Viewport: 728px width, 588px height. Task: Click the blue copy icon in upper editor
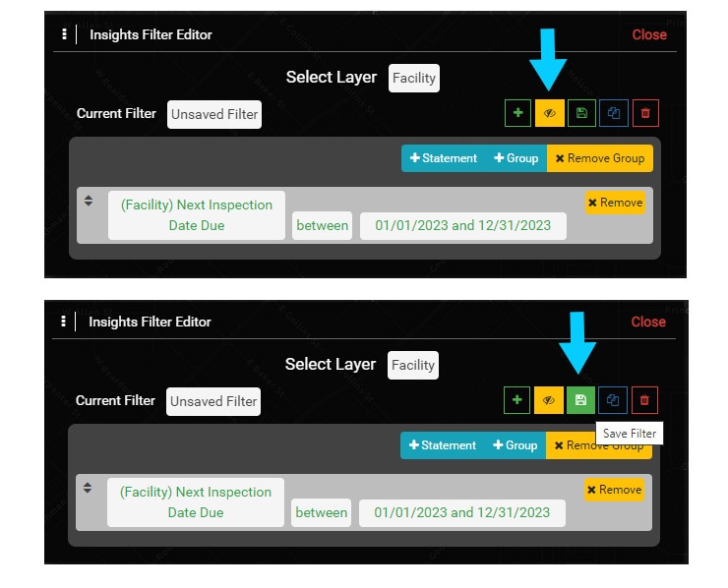click(x=613, y=113)
